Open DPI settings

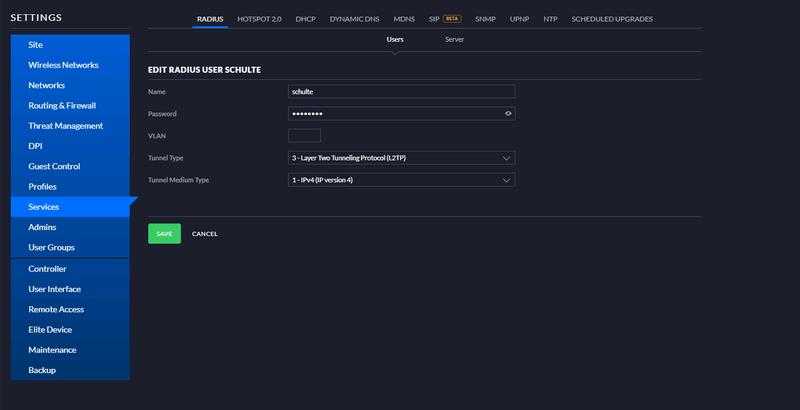(x=70, y=146)
